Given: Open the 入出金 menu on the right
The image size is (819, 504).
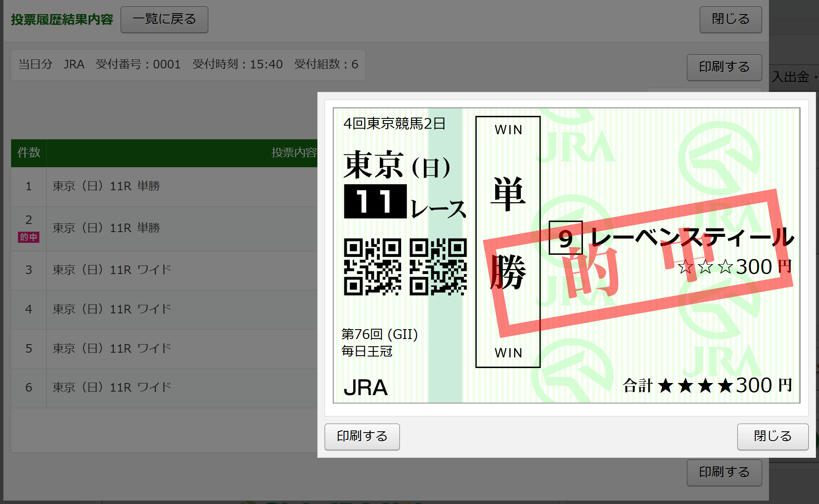Looking at the screenshot, I should tap(792, 77).
